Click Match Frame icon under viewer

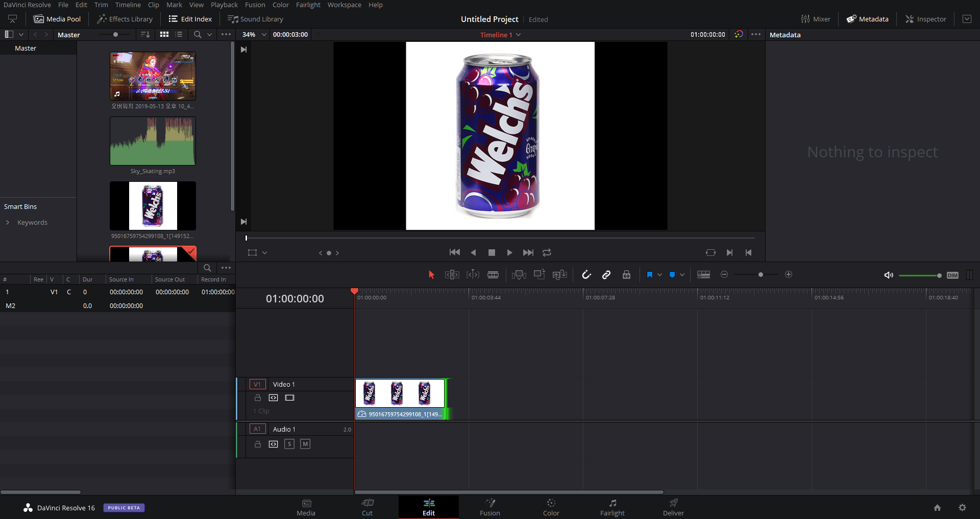[710, 252]
